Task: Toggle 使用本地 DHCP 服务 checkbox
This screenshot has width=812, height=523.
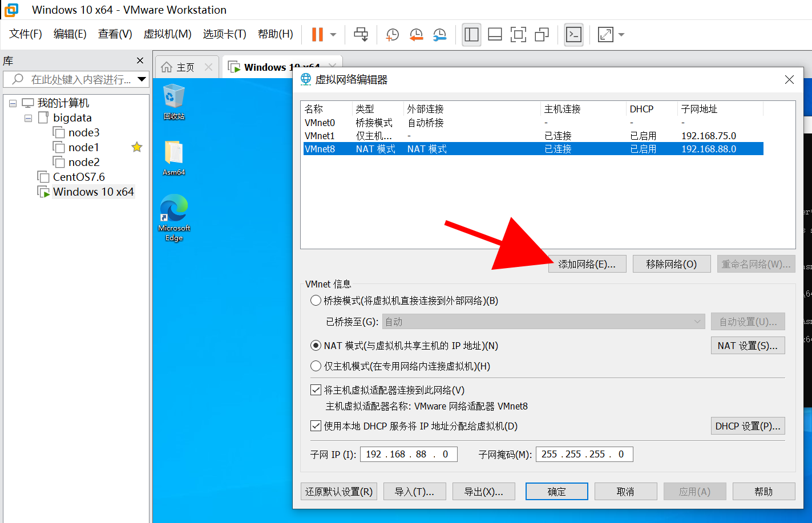Action: 316,426
